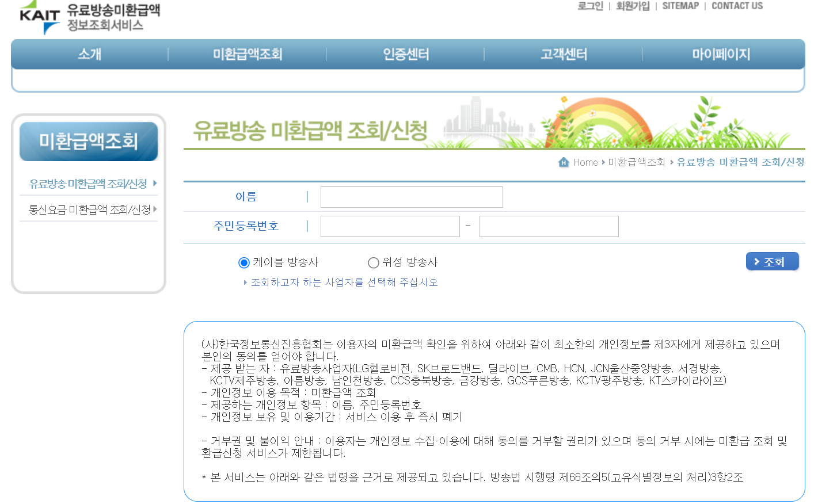Click the text 제공하는 개인정보 항목 : 이름, 주민등록번호
Viewport: 818px width, 504px height.
coord(315,404)
